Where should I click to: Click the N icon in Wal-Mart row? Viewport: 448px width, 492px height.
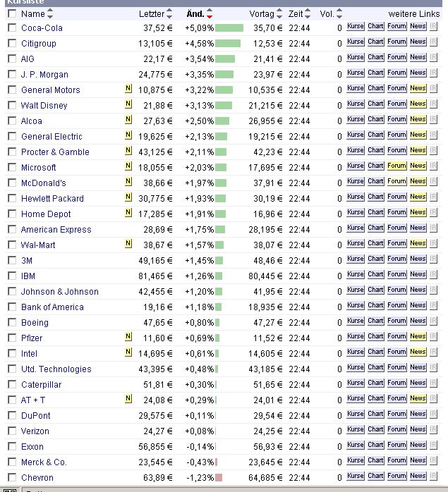pyautogui.click(x=128, y=243)
